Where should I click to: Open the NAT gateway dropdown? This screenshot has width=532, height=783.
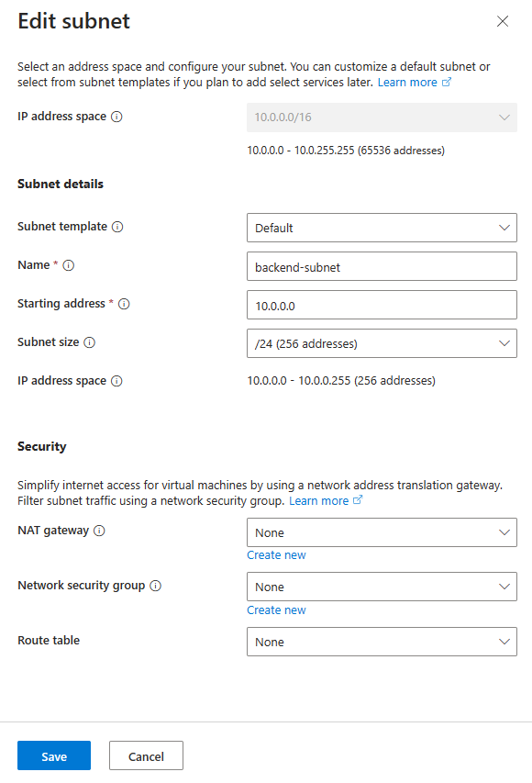click(382, 532)
